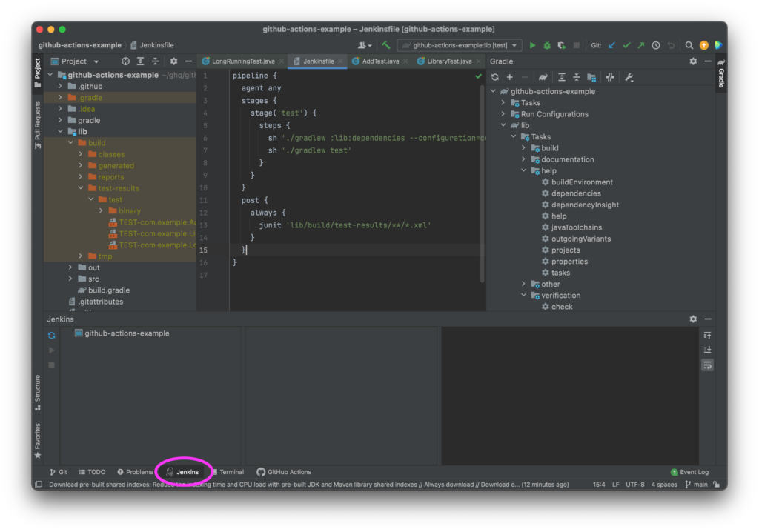Expand the binary folder
The image size is (759, 532).
pos(101,210)
